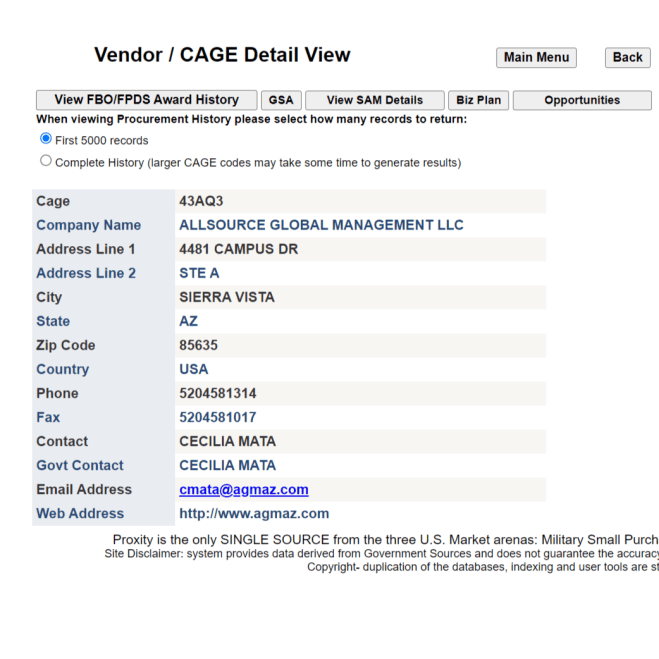
Task: Click address value 4481 CAMPUS DR
Action: pyautogui.click(x=239, y=249)
